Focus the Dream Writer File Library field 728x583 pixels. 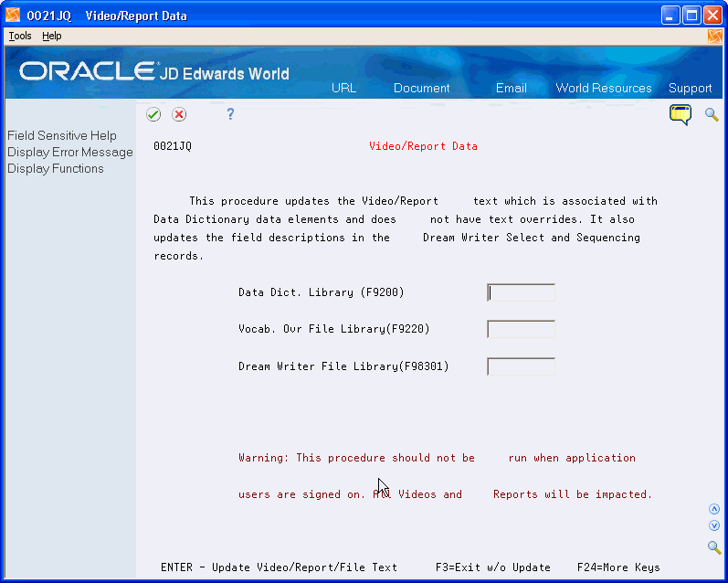521,366
